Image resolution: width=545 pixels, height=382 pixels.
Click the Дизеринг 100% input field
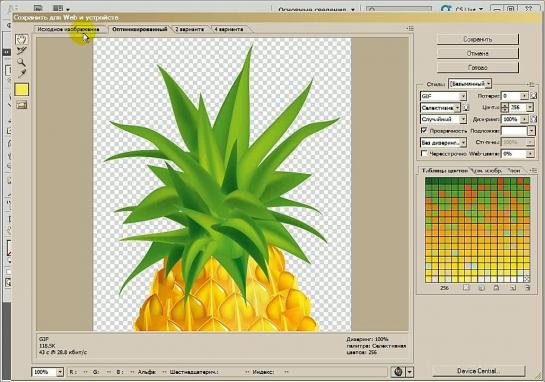tap(511, 119)
